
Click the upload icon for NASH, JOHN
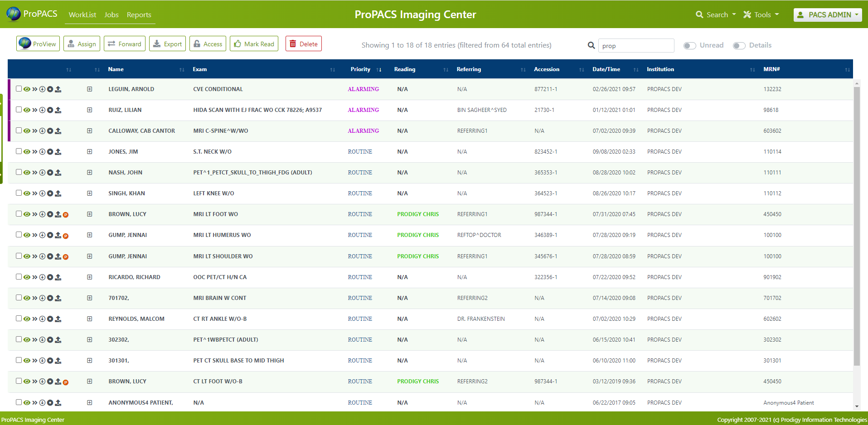tap(58, 173)
